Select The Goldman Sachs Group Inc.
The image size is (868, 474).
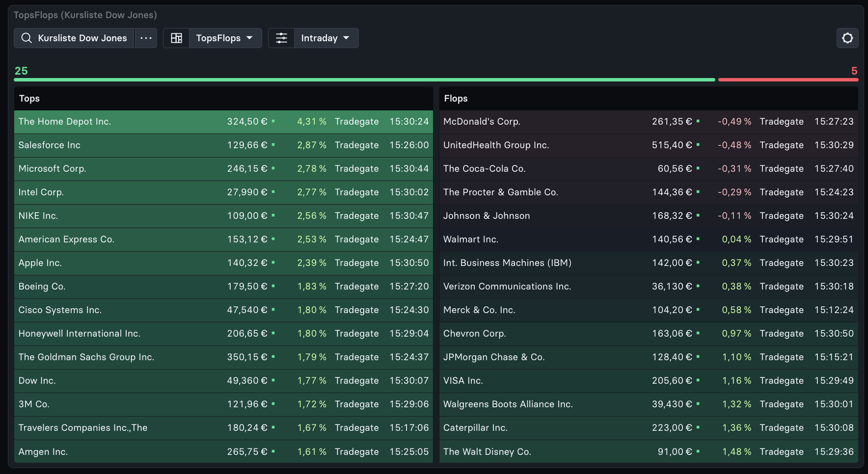[x=223, y=357]
